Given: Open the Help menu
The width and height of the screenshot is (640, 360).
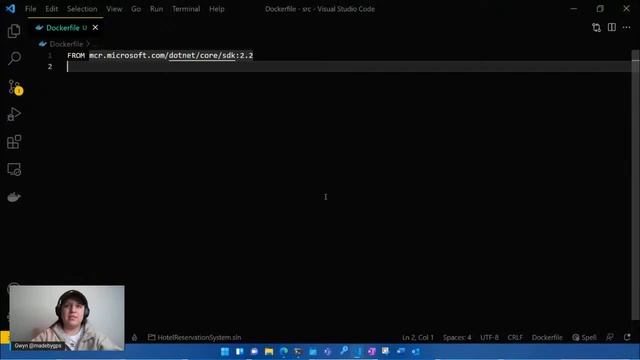Looking at the screenshot, I should [x=217, y=9].
